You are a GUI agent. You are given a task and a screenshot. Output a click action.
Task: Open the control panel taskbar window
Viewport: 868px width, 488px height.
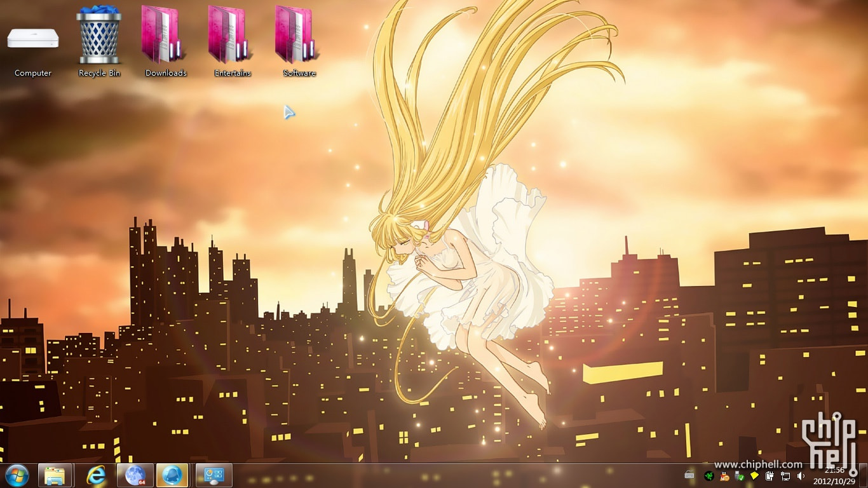214,475
